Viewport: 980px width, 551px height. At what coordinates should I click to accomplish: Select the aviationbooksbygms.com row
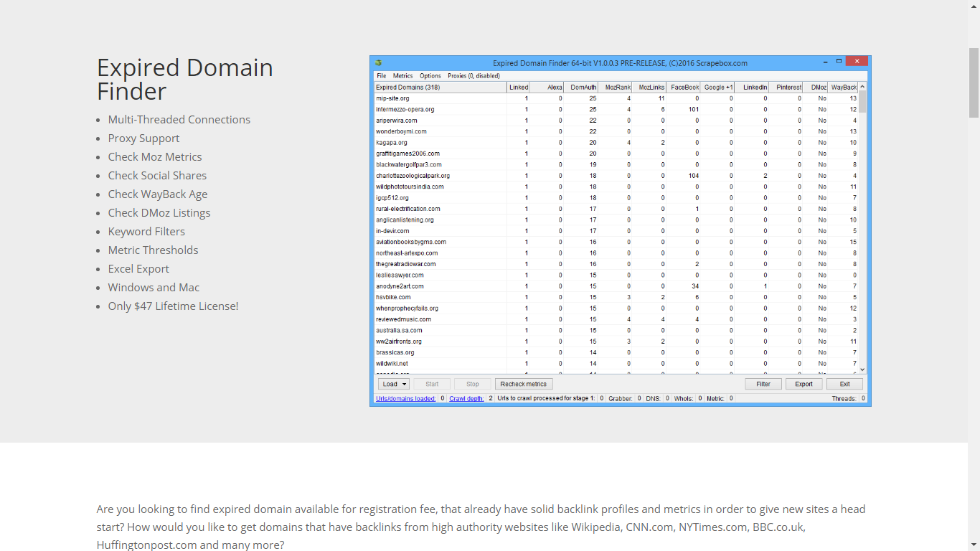616,242
